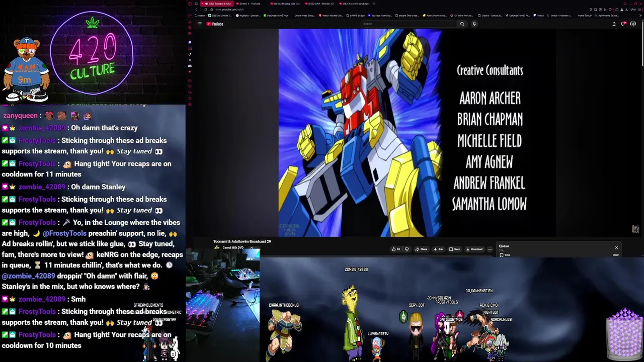Go to the YouTube home logo
This screenshot has height=362, width=644.
coord(215,24)
